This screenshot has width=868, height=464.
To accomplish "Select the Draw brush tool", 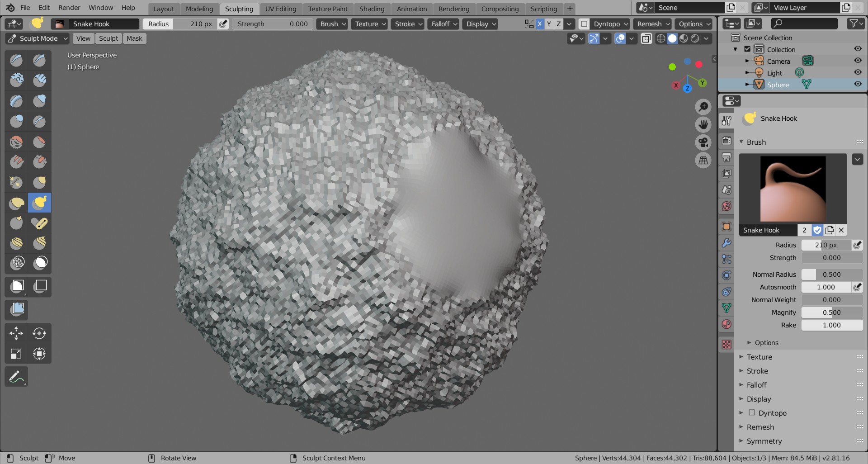I will 17,60.
